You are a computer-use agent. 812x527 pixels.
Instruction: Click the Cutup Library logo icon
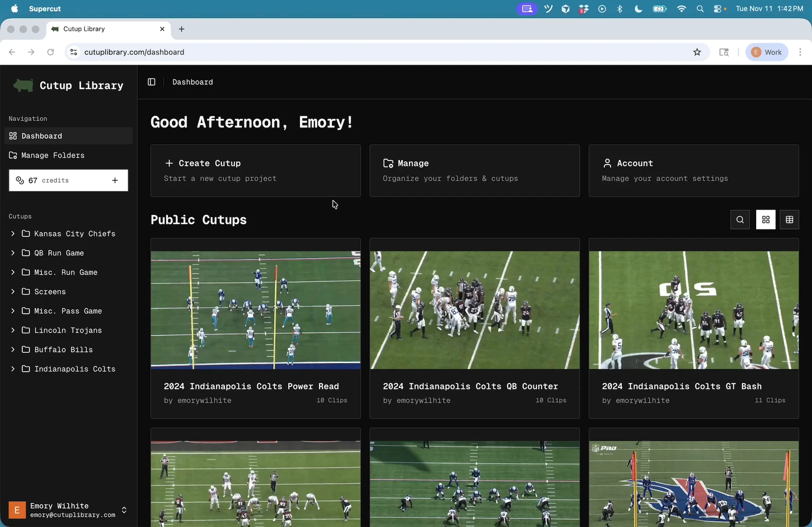coord(23,85)
